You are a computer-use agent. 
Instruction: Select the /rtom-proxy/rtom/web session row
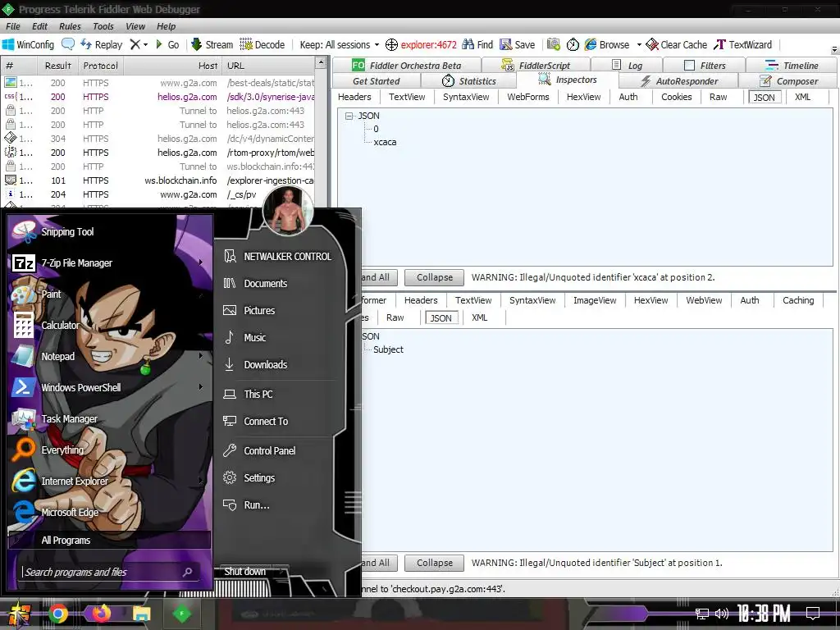(x=159, y=153)
